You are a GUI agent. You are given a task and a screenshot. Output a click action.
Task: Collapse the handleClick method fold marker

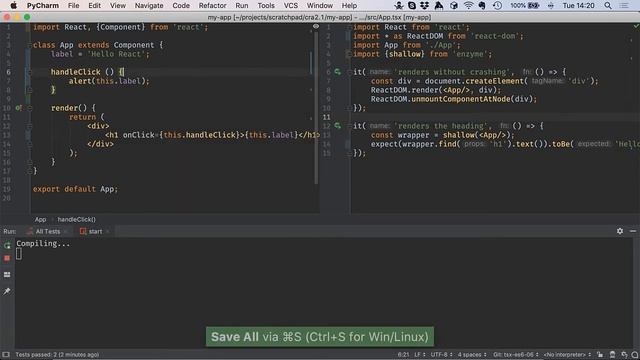tap(29, 72)
